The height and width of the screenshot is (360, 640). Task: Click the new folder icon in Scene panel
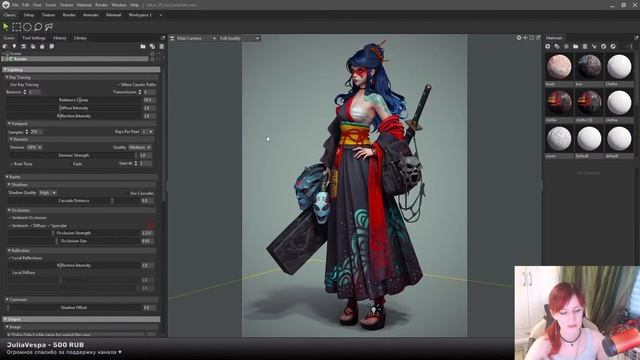coord(143,47)
